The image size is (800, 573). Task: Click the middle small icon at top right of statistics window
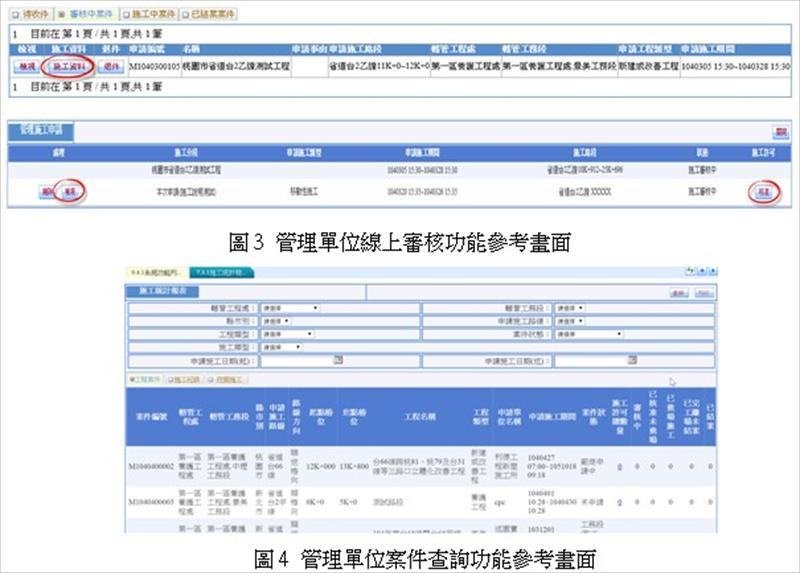(x=702, y=271)
